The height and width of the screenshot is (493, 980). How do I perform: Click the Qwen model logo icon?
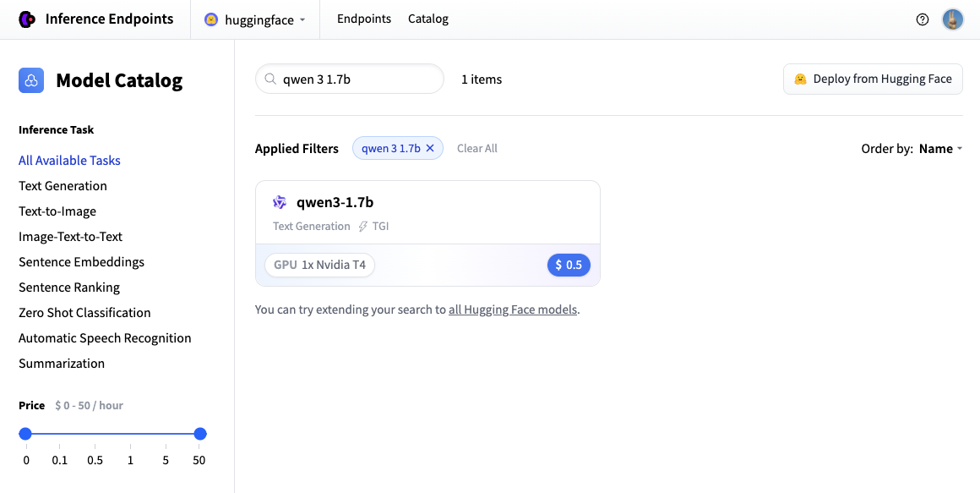(x=280, y=202)
